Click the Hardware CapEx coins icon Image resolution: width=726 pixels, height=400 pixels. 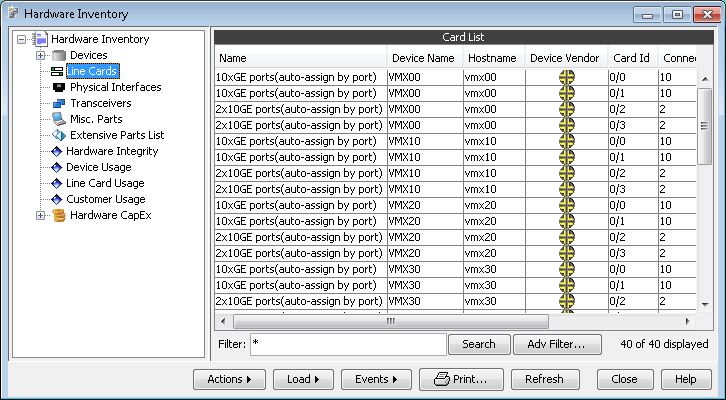click(58, 215)
